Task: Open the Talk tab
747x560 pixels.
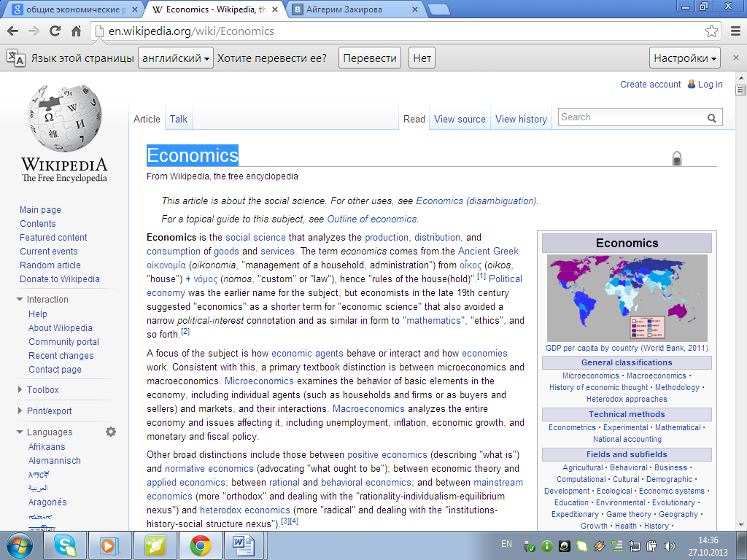Action: (179, 119)
